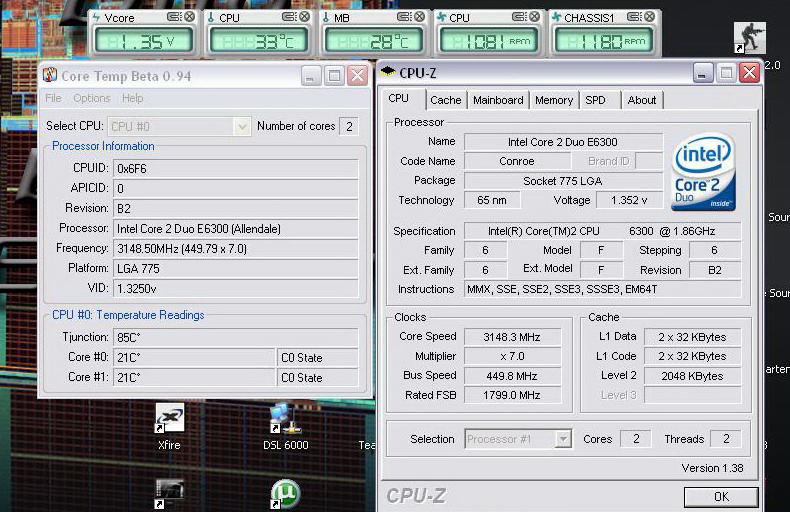Open settings icon on CPU fan widget
The image size is (790, 512).
[x=518, y=17]
